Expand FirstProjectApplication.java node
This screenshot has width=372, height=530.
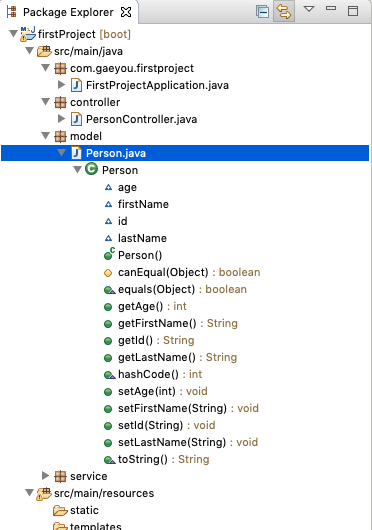[x=61, y=85]
